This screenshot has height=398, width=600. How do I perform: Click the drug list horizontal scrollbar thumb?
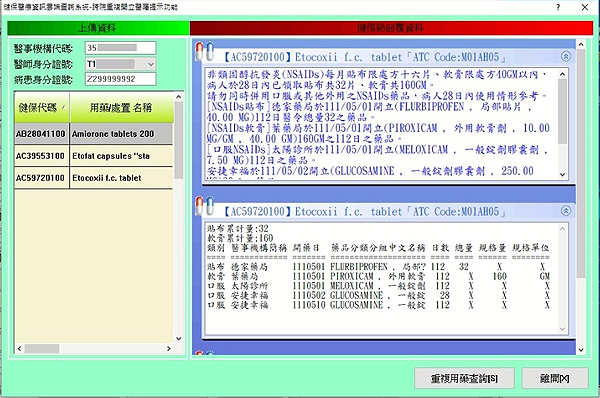point(42,349)
